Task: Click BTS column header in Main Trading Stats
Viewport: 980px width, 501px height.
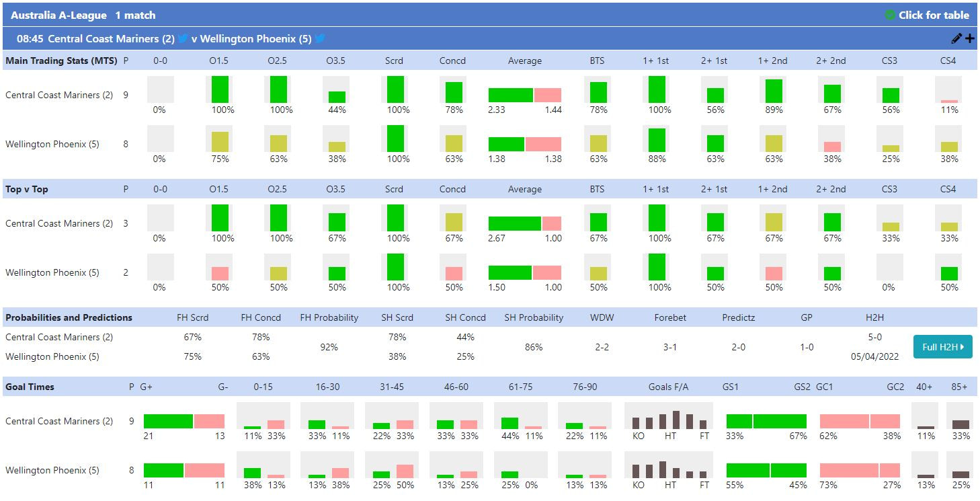Action: (597, 61)
